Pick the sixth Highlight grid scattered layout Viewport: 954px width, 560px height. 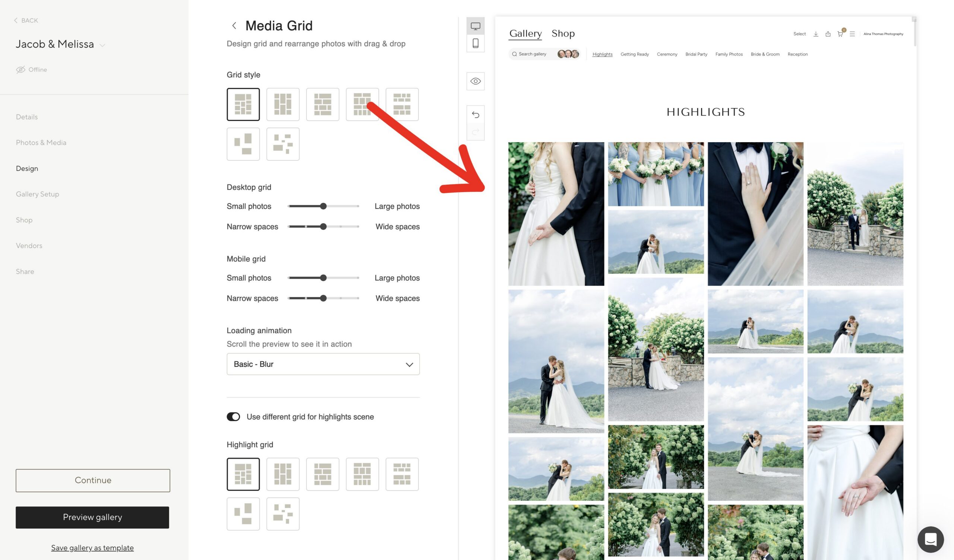(243, 514)
